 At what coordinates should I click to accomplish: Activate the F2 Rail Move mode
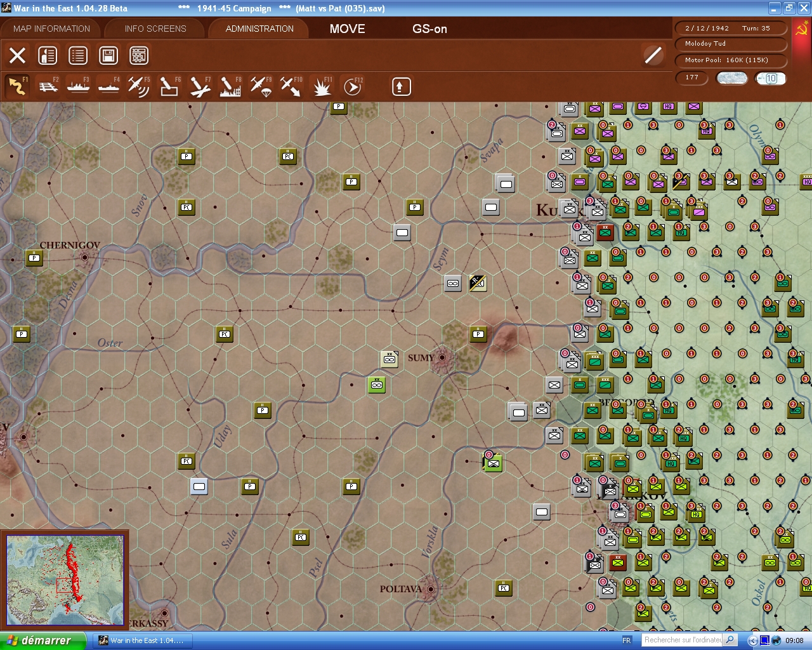(48, 86)
